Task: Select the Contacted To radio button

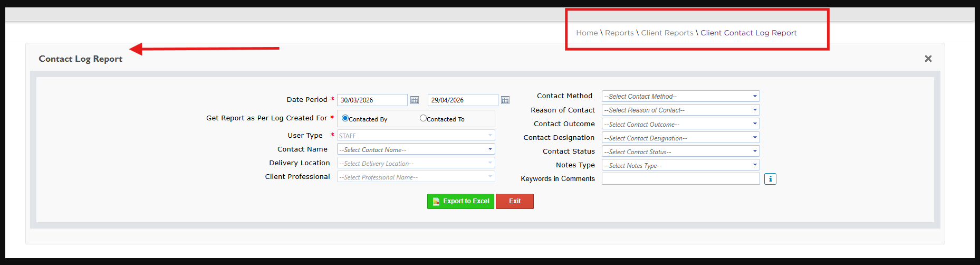Action: (x=423, y=118)
